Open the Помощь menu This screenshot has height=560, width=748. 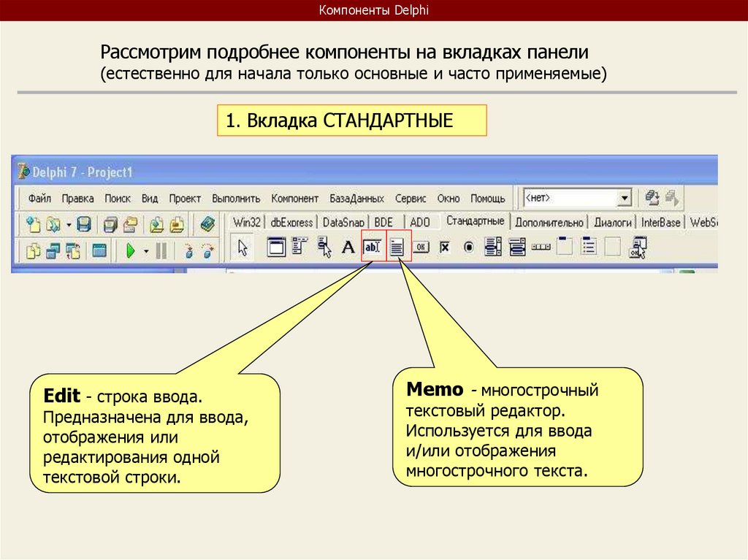[x=487, y=198]
